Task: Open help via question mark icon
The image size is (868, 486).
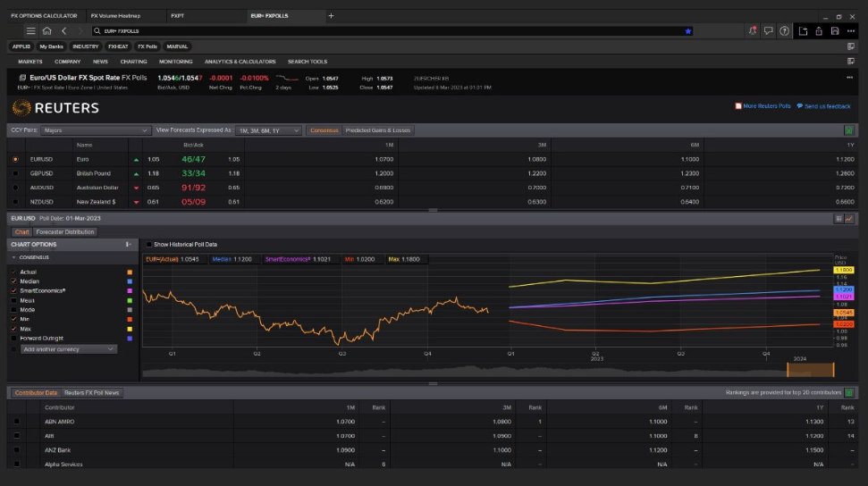Action: (x=784, y=30)
